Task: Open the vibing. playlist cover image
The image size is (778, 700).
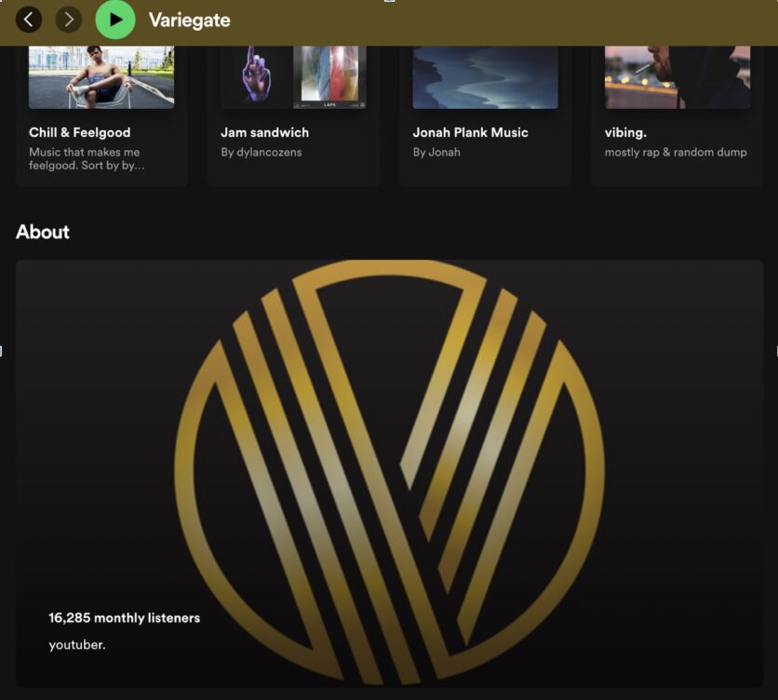Action: click(x=677, y=77)
